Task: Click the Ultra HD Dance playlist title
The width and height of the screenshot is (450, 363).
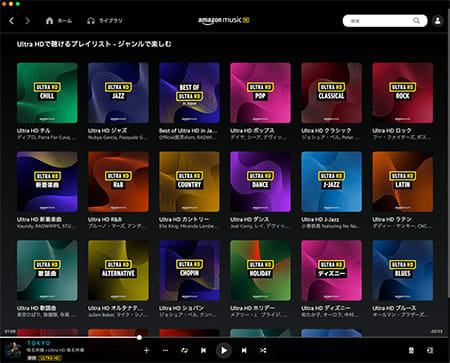Action: click(x=249, y=219)
